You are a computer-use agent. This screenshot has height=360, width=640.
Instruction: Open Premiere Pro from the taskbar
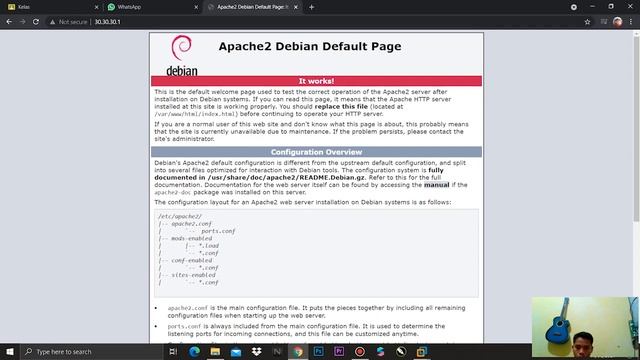[x=339, y=351]
